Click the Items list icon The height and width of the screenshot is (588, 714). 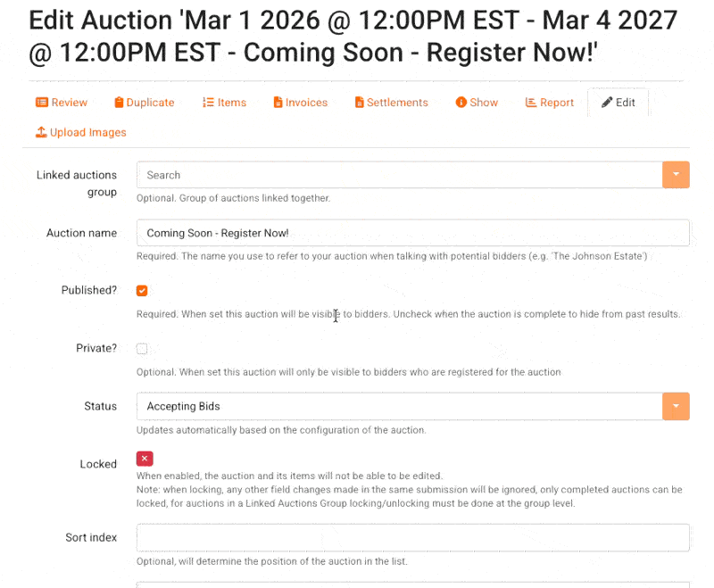208,103
